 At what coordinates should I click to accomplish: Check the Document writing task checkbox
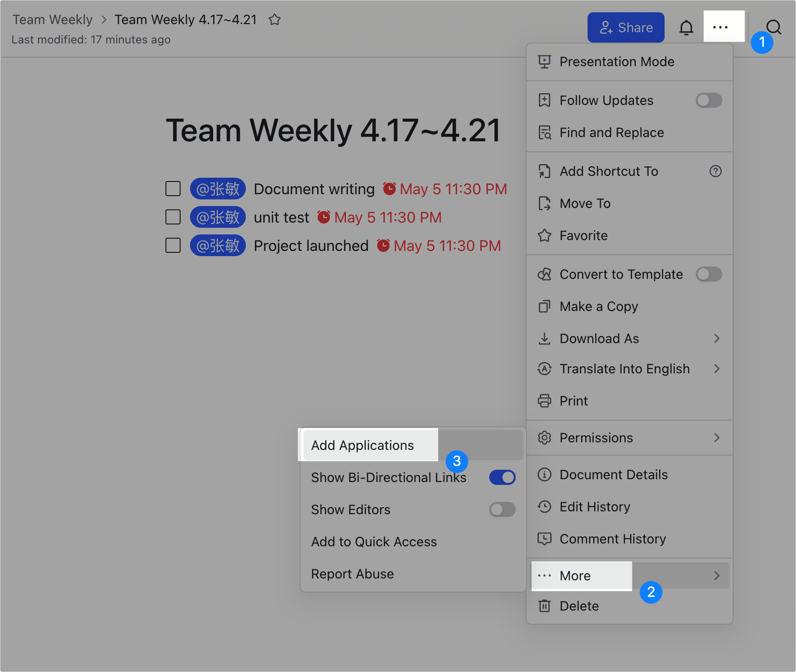[173, 189]
